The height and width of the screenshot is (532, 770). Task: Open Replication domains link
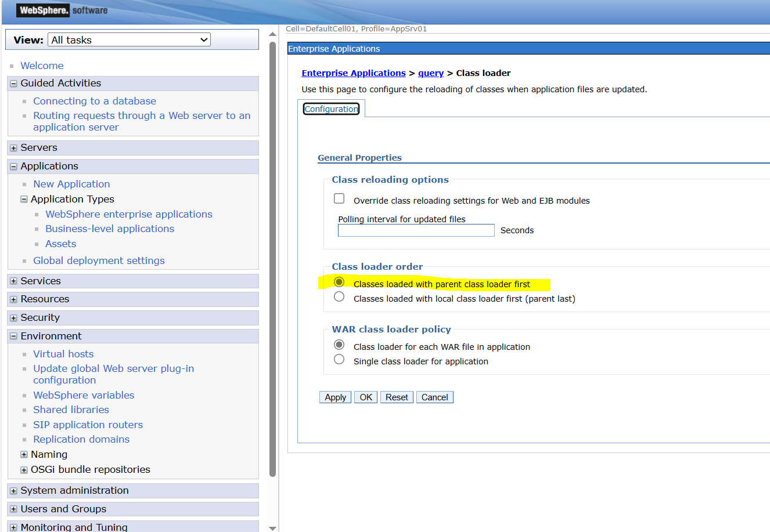click(81, 439)
